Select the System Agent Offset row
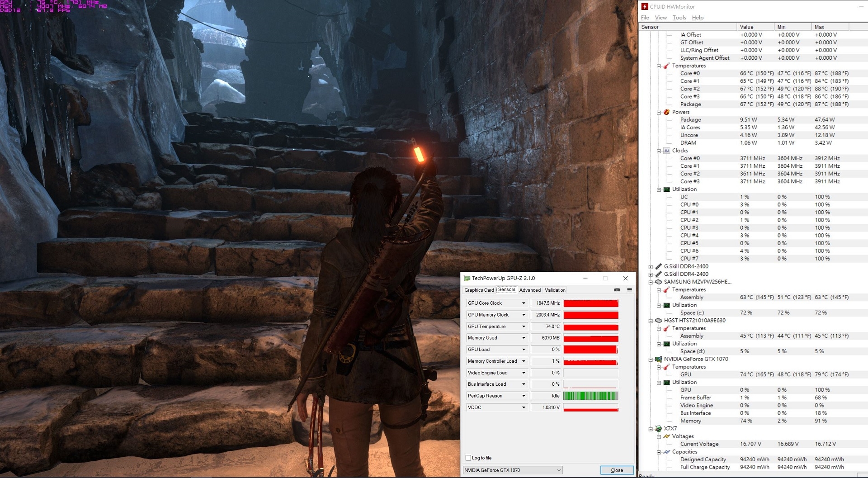The image size is (868, 478). [x=753, y=58]
